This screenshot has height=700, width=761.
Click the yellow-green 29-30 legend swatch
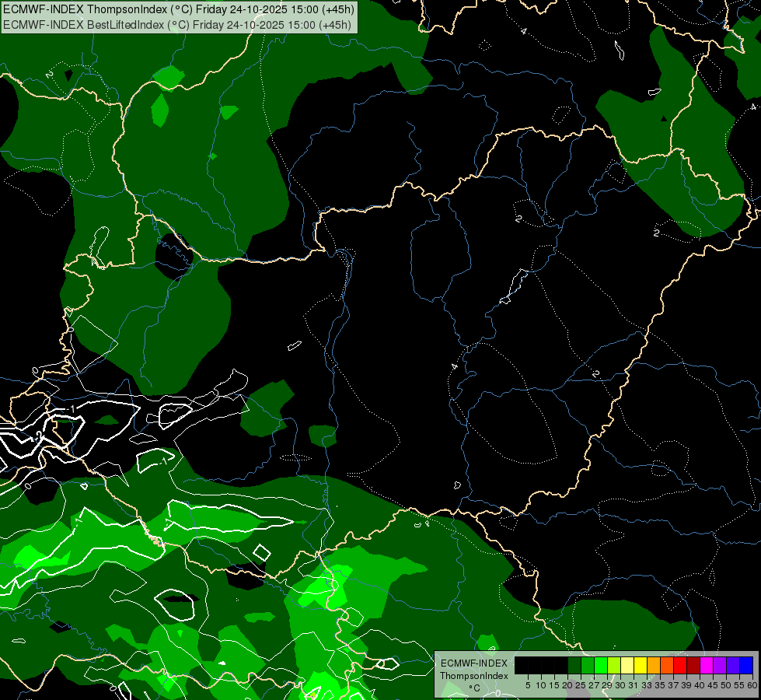click(614, 665)
